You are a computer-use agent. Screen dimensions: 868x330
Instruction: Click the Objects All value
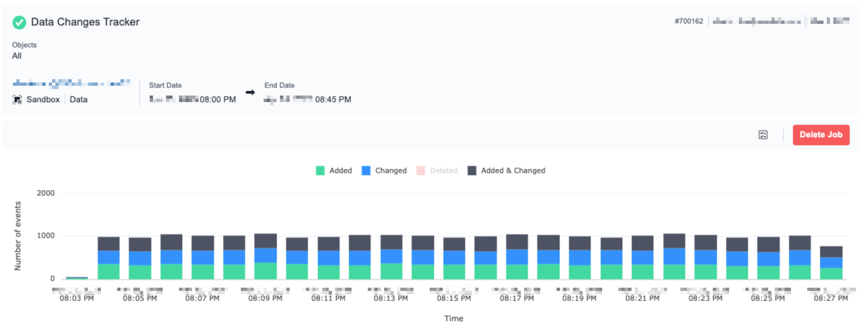coord(17,56)
